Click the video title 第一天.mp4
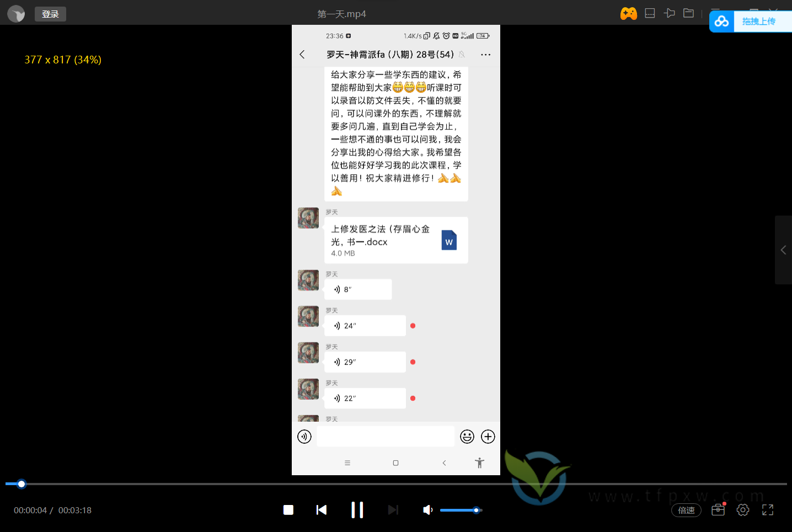Screen dimensions: 792x532 pyautogui.click(x=341, y=14)
